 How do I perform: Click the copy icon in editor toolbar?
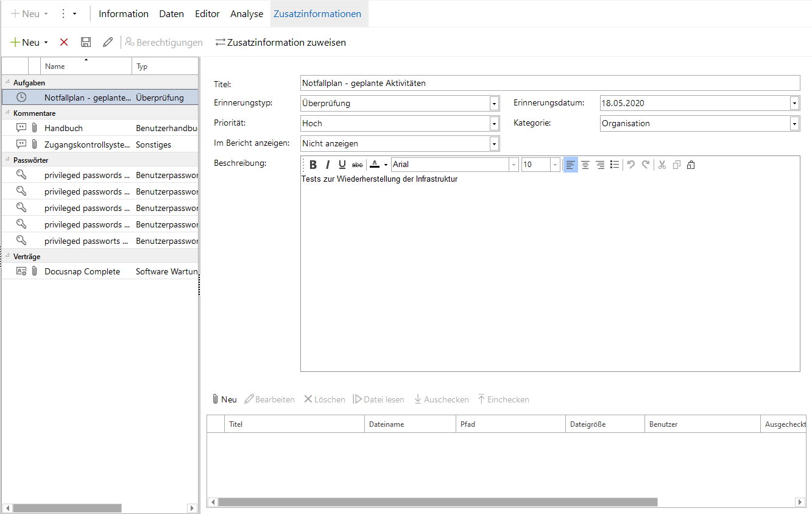(x=677, y=165)
